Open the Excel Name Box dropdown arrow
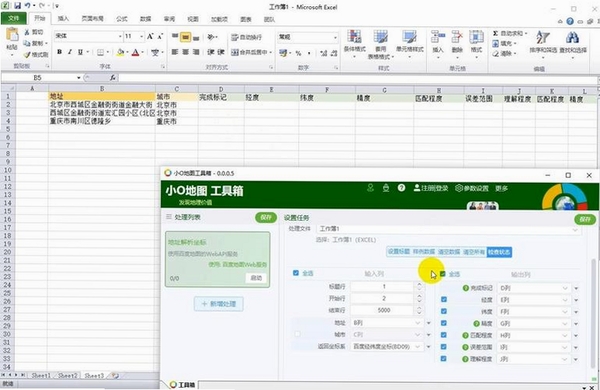Image resolution: width=600 pixels, height=390 pixels. [78, 78]
